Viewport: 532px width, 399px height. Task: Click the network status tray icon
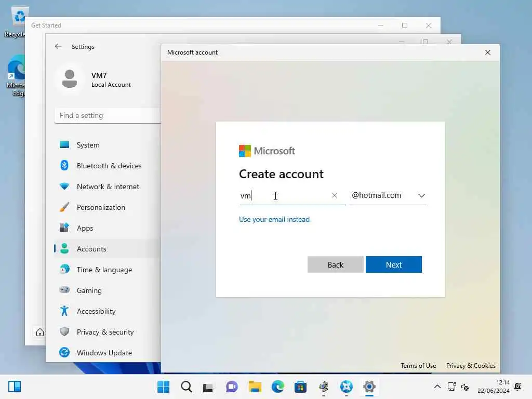(452, 387)
